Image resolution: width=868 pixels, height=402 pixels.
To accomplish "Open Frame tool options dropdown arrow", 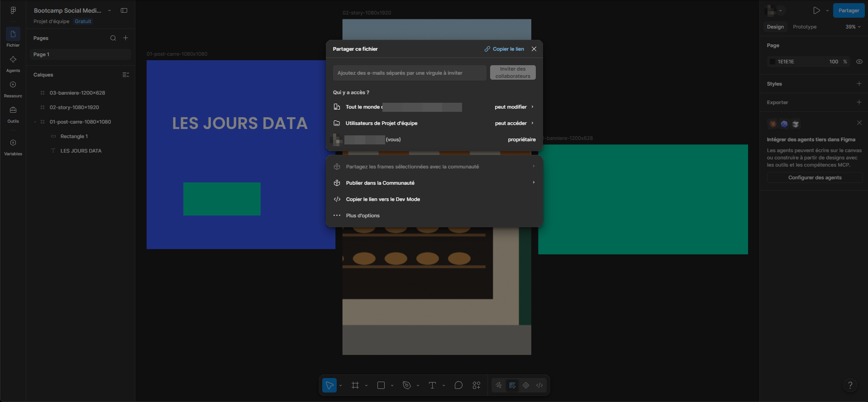I will click(366, 385).
